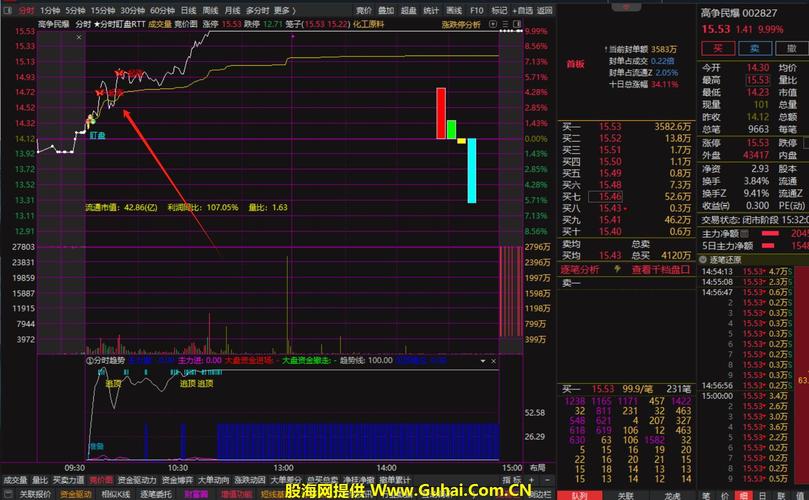Open 涨跌停分析 limit analysis link
Image resolution: width=809 pixels, height=500 pixels.
click(x=461, y=24)
